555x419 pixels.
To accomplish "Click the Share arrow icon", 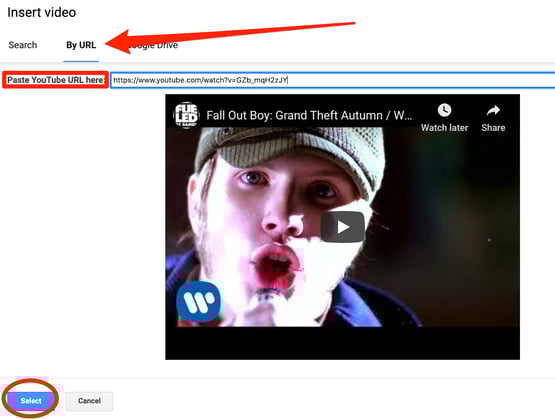I will point(493,110).
